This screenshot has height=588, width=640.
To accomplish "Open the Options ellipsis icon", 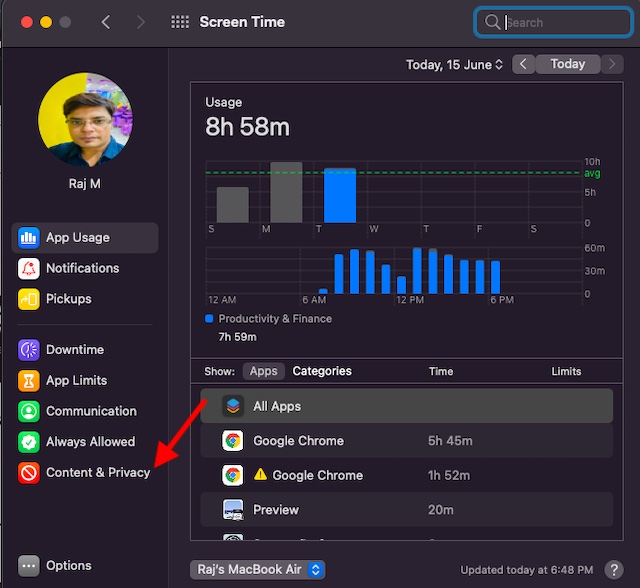I will tap(29, 566).
